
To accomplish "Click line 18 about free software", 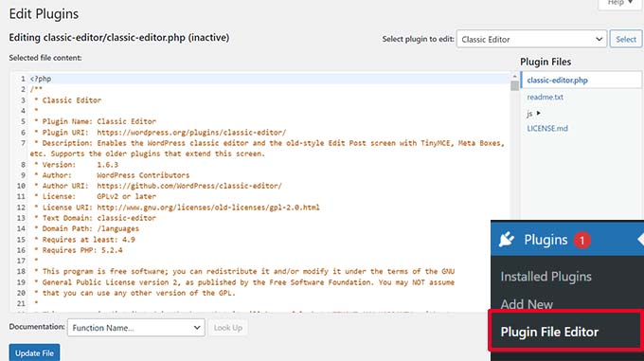I will (x=244, y=272).
